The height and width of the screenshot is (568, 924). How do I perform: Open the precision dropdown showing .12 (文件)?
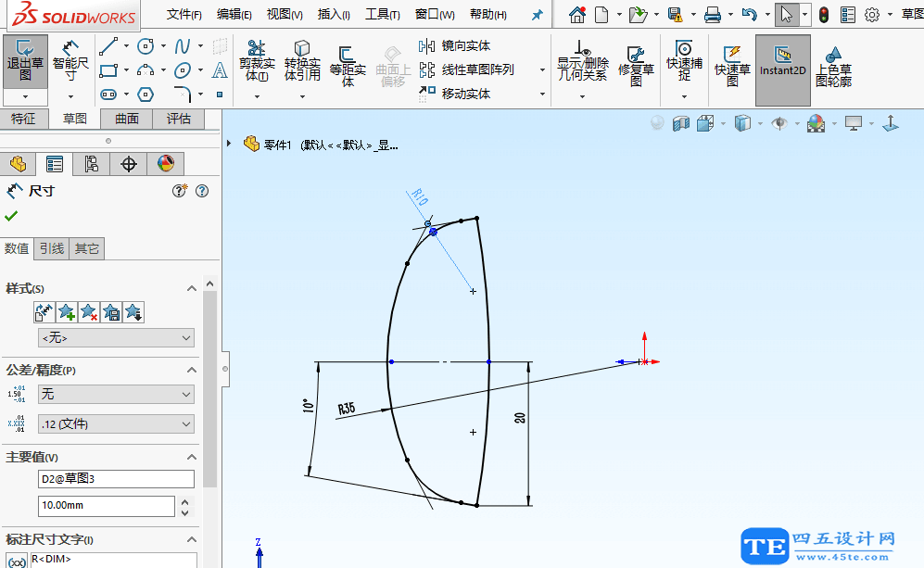click(x=116, y=423)
